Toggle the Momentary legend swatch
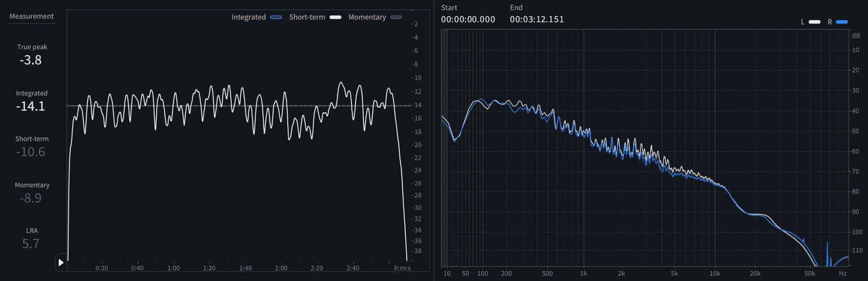 [x=396, y=17]
